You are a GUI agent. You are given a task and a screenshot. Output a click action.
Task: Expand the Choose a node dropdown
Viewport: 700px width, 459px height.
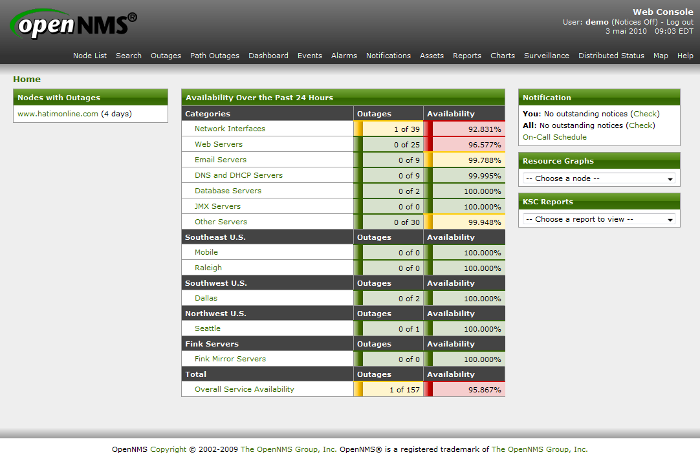click(600, 178)
